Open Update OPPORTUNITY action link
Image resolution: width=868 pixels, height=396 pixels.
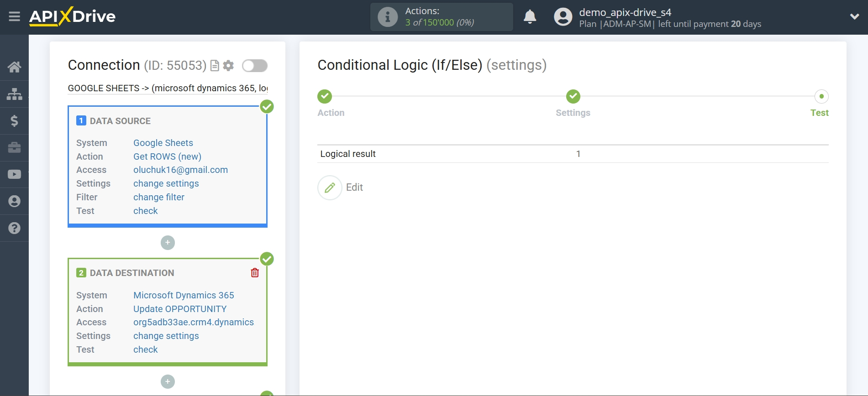[x=180, y=309]
